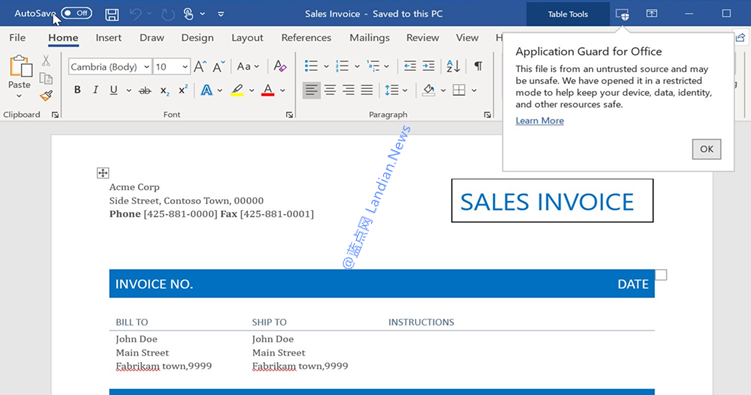This screenshot has width=751, height=395.
Task: Click the Copy icon
Action: click(46, 78)
